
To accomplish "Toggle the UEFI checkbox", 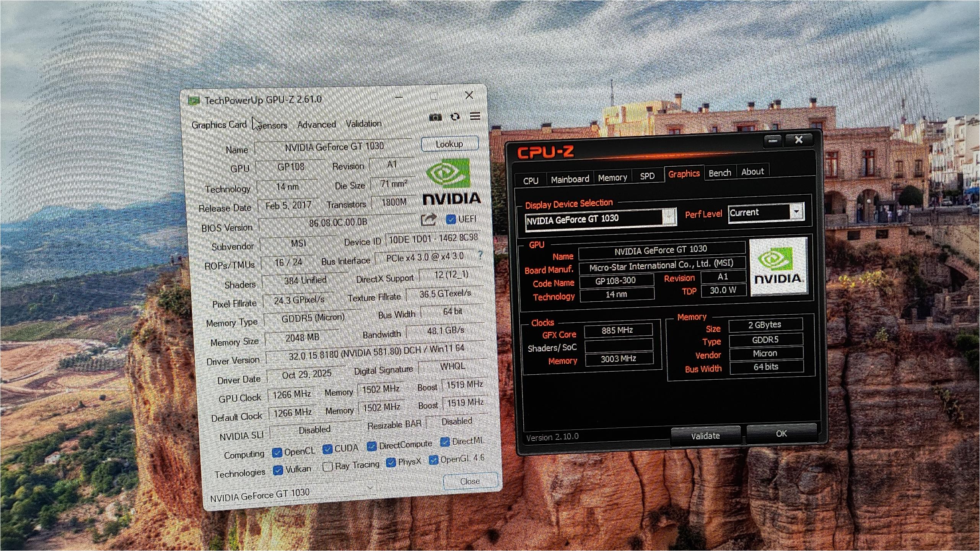I will coord(451,219).
